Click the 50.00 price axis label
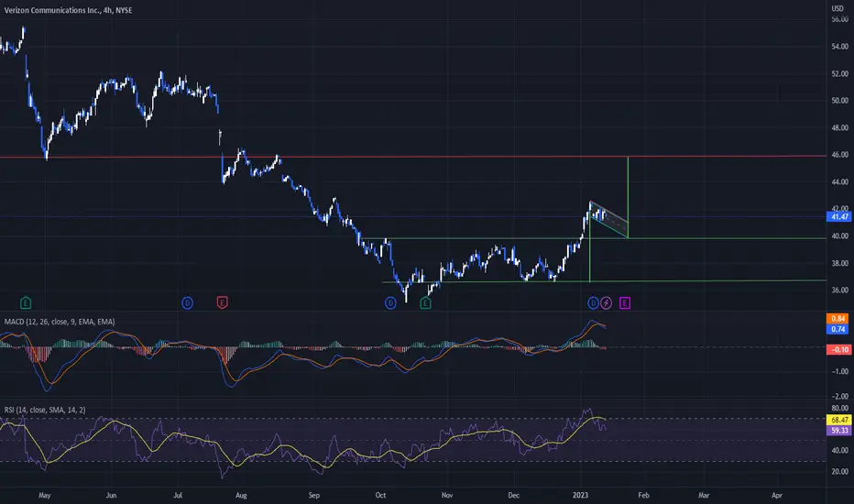The width and height of the screenshot is (854, 504). coord(839,100)
